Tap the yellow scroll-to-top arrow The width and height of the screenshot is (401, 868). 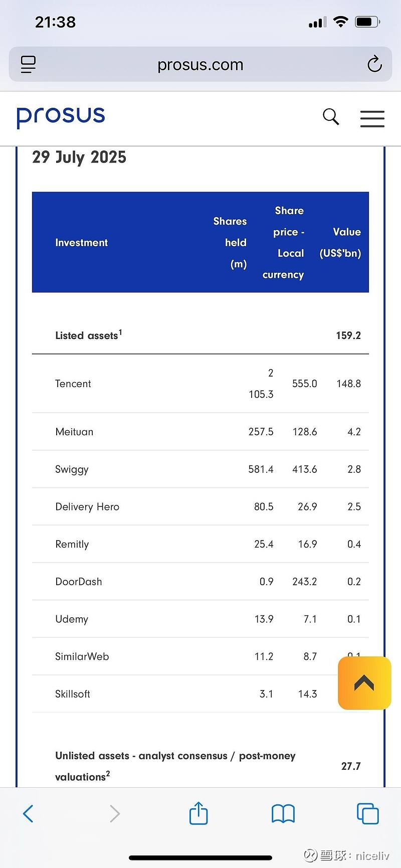click(364, 683)
